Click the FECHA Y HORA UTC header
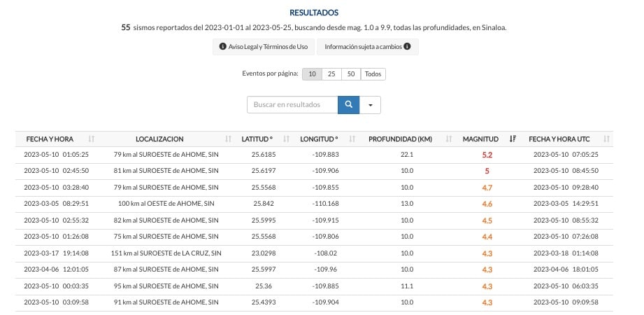Image resolution: width=644 pixels, height=315 pixels. (x=559, y=139)
